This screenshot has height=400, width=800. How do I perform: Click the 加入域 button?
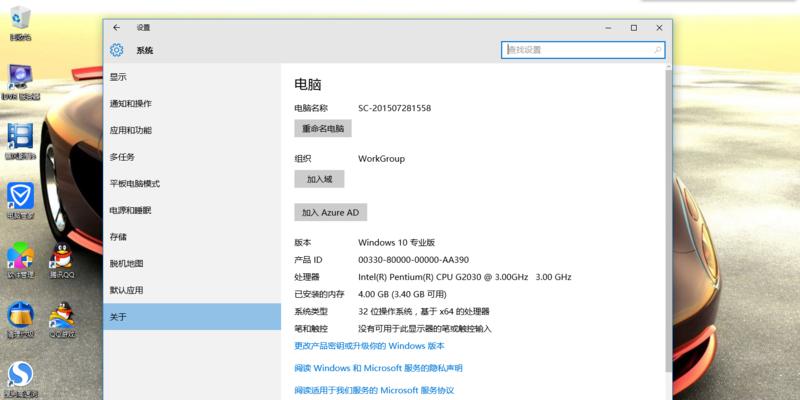319,179
